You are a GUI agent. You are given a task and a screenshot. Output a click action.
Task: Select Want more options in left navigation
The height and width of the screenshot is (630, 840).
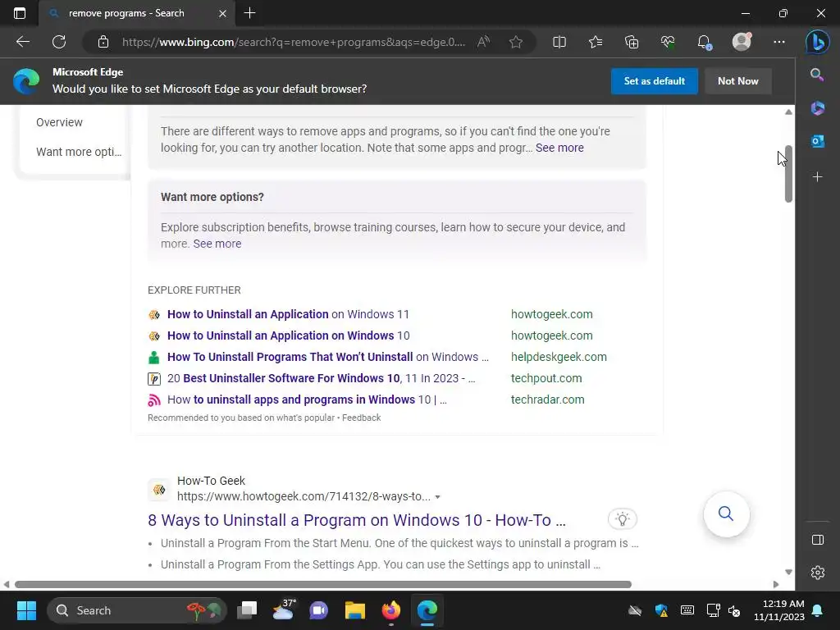coord(79,152)
